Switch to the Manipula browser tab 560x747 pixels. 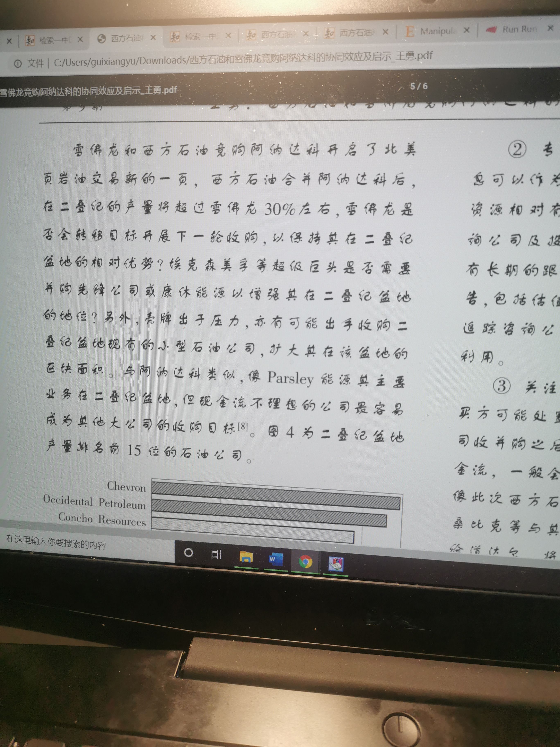tap(437, 31)
